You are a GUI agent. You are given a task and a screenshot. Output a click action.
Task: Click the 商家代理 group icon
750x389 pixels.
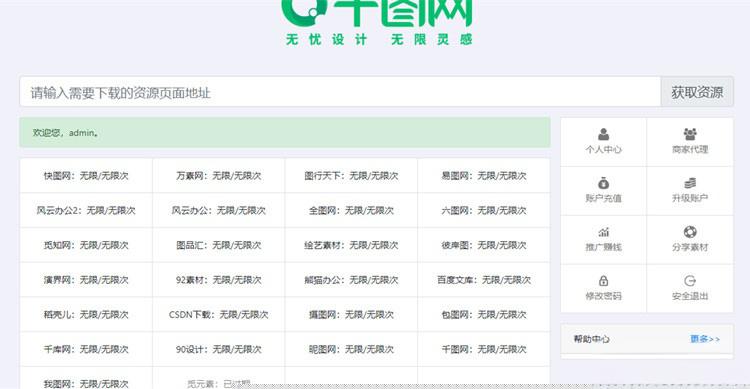(690, 134)
